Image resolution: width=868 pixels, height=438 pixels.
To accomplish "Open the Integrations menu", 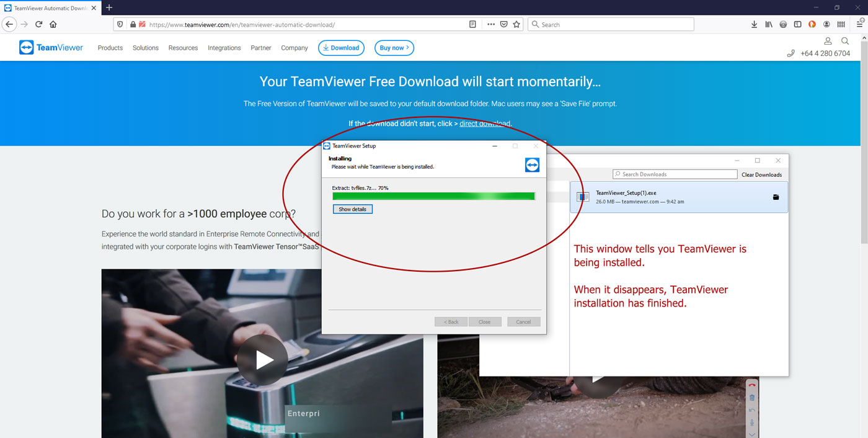I will (224, 48).
